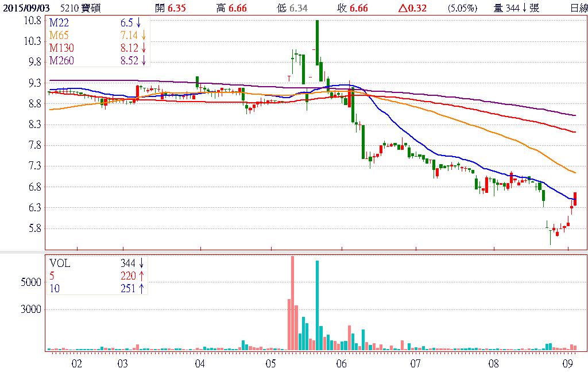Select the VOL label in volume panel
Image resolution: width=588 pixels, height=380 pixels.
[59, 263]
